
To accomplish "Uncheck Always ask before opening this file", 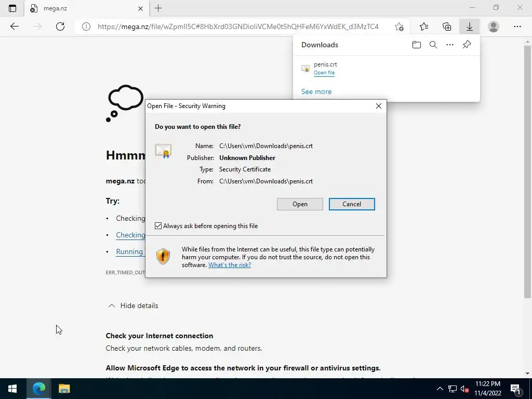I will pyautogui.click(x=158, y=226).
